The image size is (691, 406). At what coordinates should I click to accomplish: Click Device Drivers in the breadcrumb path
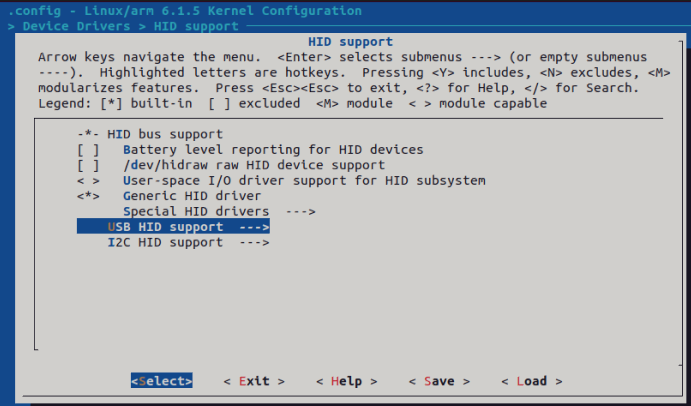point(77,26)
